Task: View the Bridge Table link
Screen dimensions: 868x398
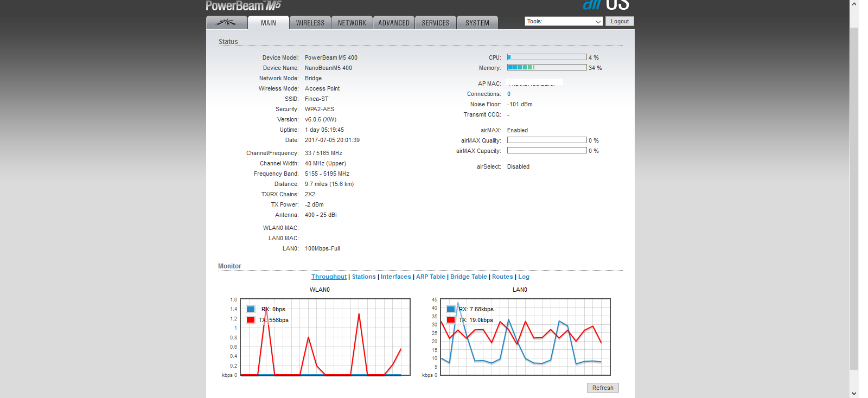Action: [469, 277]
